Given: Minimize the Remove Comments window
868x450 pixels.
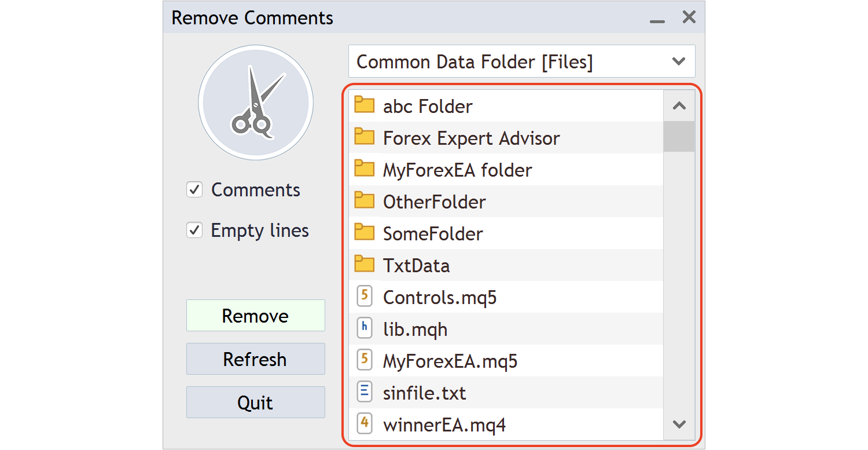Looking at the screenshot, I should pyautogui.click(x=657, y=19).
